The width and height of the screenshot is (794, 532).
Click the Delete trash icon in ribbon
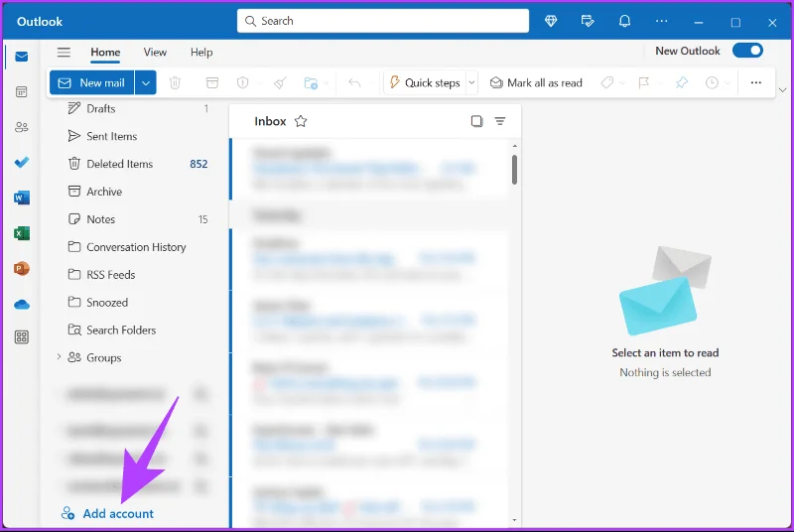click(175, 82)
